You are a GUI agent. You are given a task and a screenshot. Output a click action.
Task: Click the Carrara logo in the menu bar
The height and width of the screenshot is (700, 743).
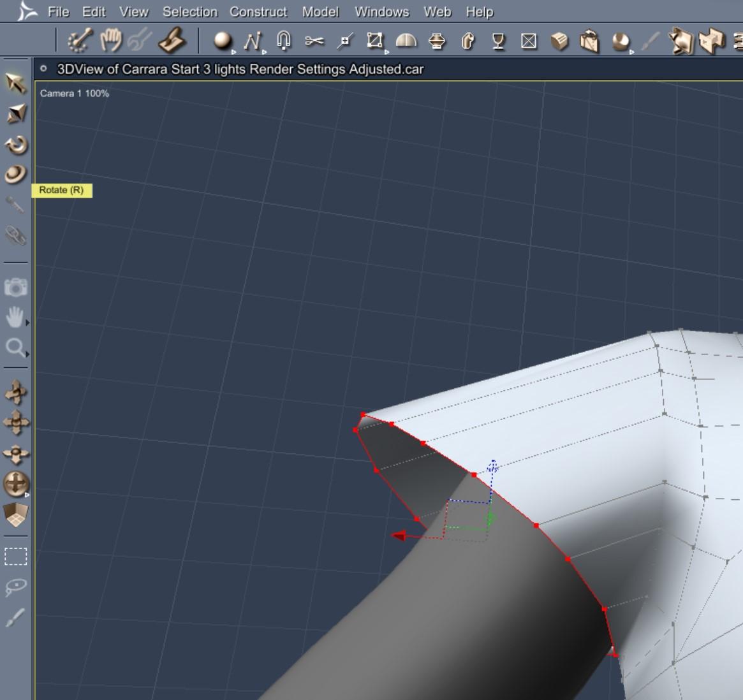(27, 11)
